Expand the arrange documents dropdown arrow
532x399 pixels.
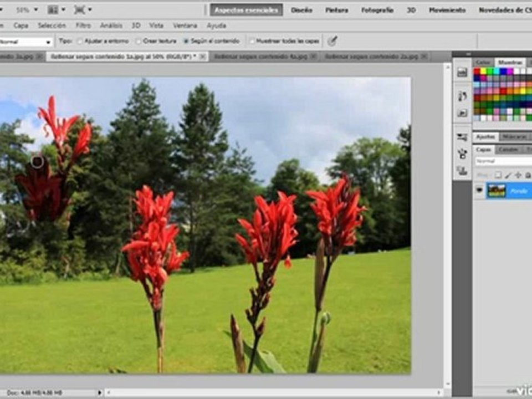(x=63, y=10)
